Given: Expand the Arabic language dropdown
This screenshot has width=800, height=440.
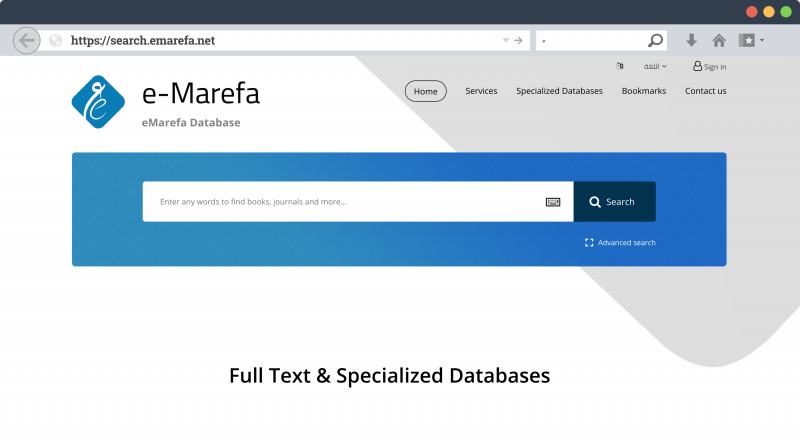Looking at the screenshot, I should (656, 67).
